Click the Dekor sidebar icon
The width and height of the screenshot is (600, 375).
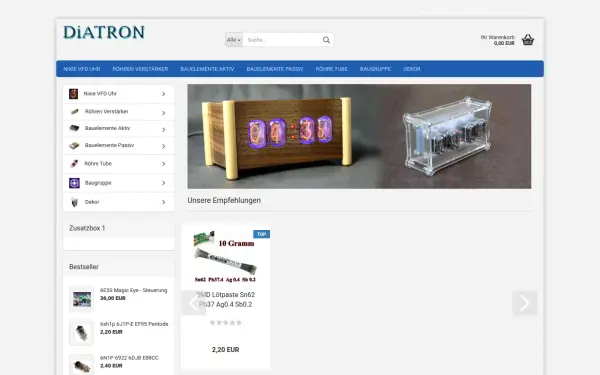(x=75, y=202)
